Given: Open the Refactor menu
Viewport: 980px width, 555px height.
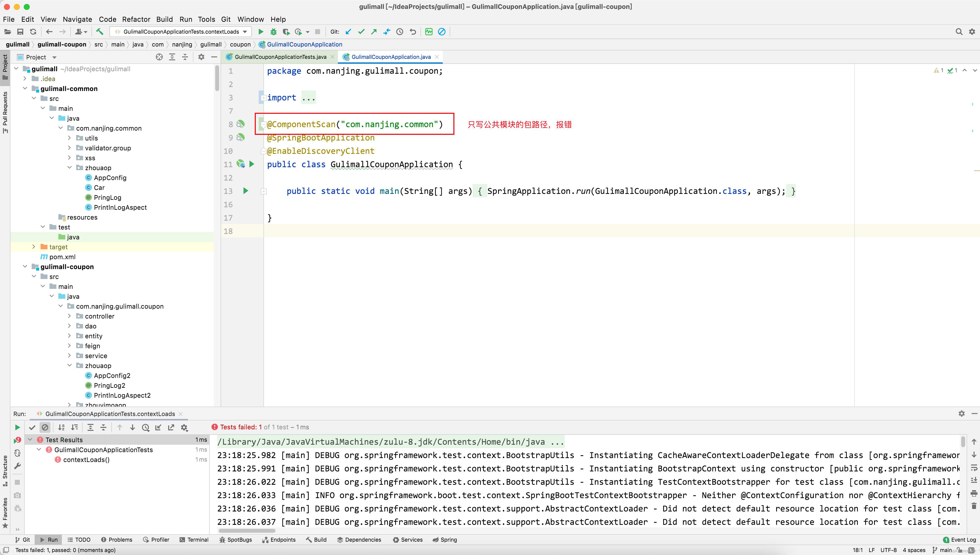Looking at the screenshot, I should (136, 19).
